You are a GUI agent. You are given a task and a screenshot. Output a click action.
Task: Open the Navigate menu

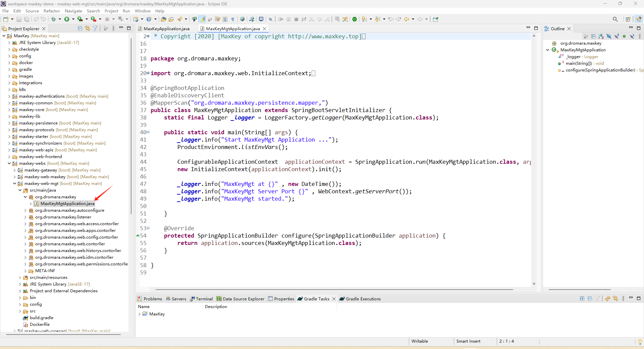coord(73,11)
